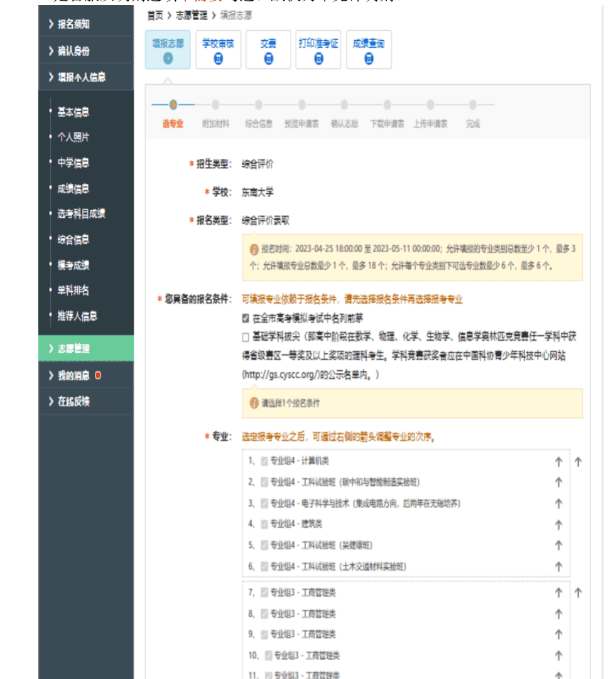
Task: Move 计算机类 major up using its arrow
Action: (558, 462)
